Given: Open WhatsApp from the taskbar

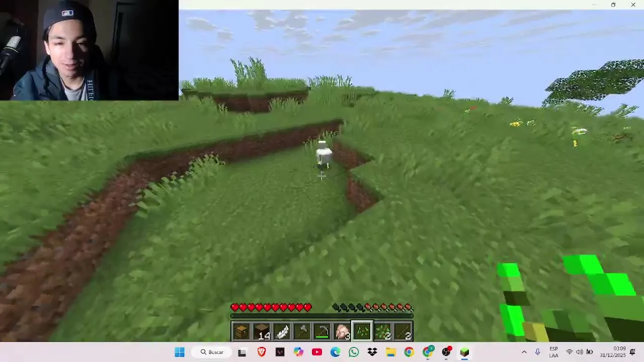Looking at the screenshot, I should [354, 352].
